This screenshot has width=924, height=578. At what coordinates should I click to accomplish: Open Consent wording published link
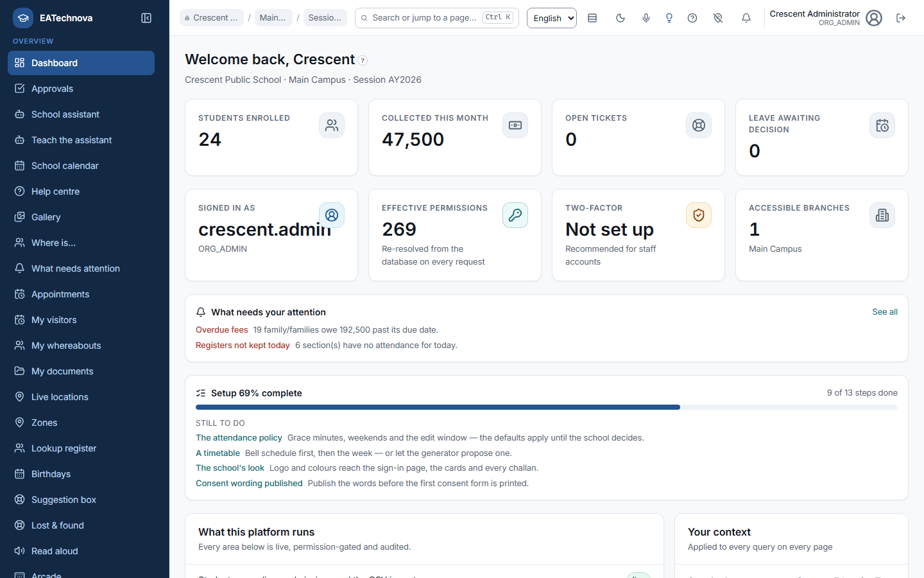249,484
